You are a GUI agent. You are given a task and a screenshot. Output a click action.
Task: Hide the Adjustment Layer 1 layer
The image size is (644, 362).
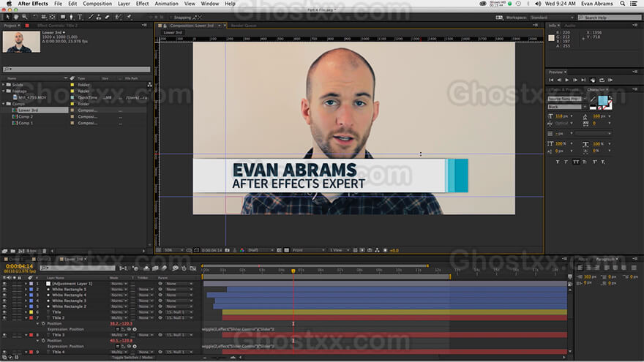coord(4,284)
